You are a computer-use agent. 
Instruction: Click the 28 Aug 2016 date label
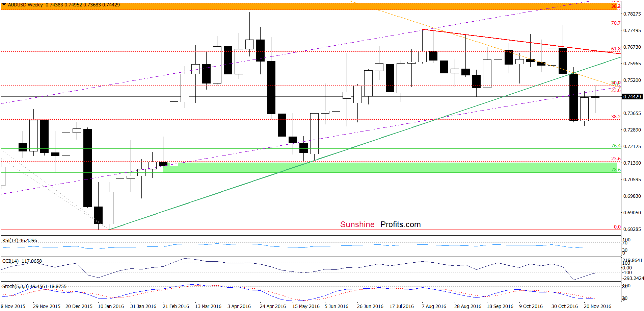(x=468, y=306)
